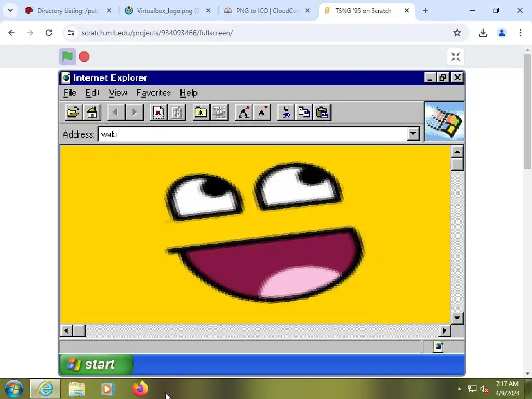The width and height of the screenshot is (532, 399).
Task: Open Chrome three-dot menu
Action: pos(520,33)
